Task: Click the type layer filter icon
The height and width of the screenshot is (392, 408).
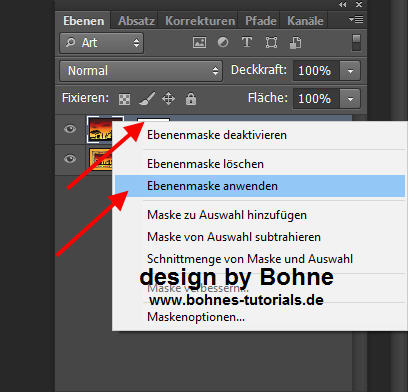Action: [247, 42]
